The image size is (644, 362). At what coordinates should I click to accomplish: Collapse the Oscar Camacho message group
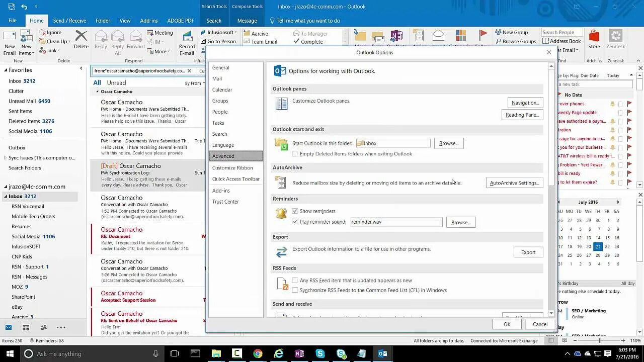98,92
